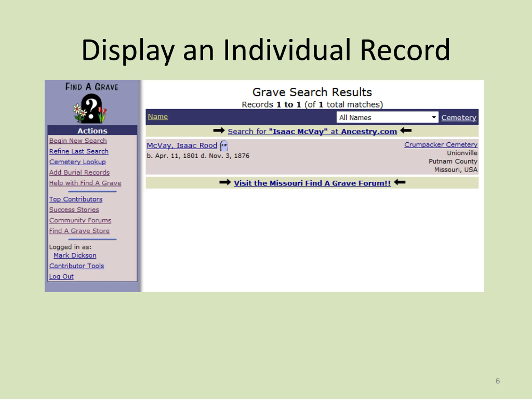Click the Unionville location text
Viewport: 532px width, 399px height.
[x=462, y=153]
